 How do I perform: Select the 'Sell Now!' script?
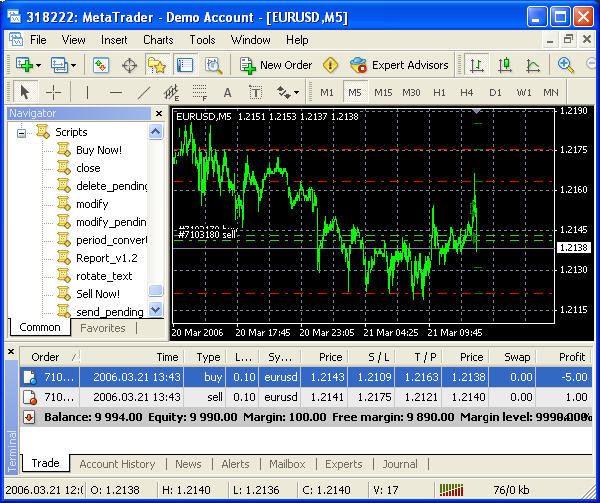click(98, 294)
